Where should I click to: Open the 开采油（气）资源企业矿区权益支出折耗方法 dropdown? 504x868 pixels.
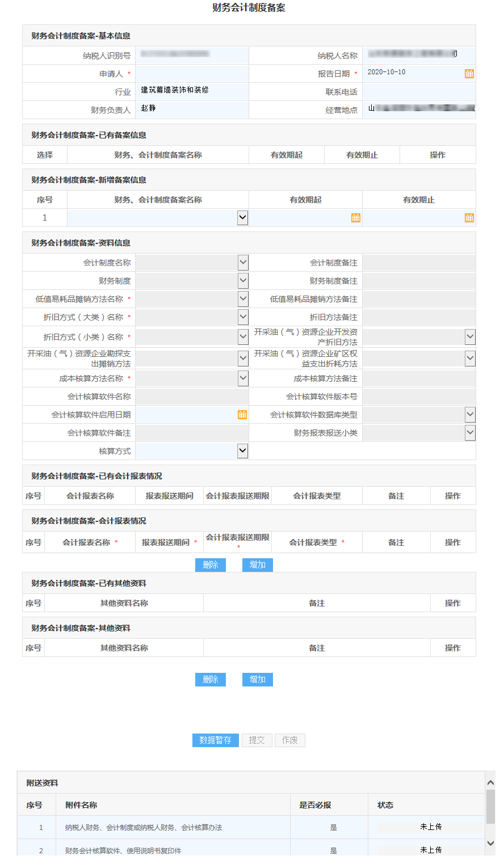[470, 358]
